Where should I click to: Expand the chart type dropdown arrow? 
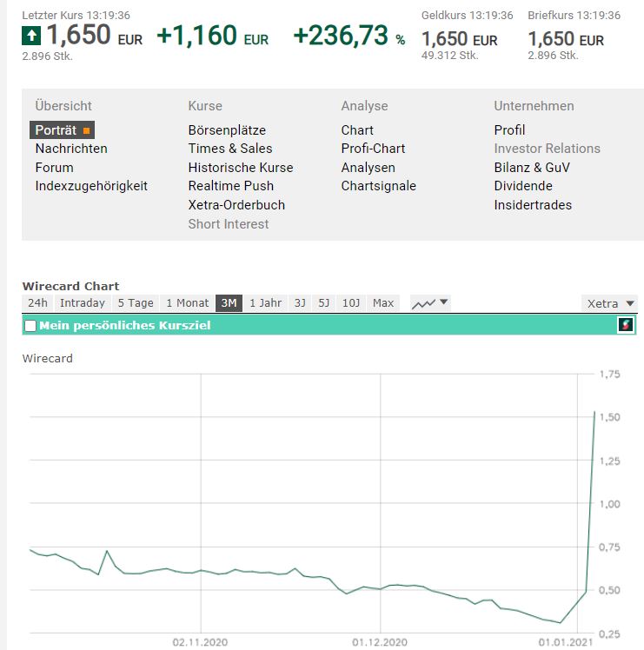pos(444,302)
